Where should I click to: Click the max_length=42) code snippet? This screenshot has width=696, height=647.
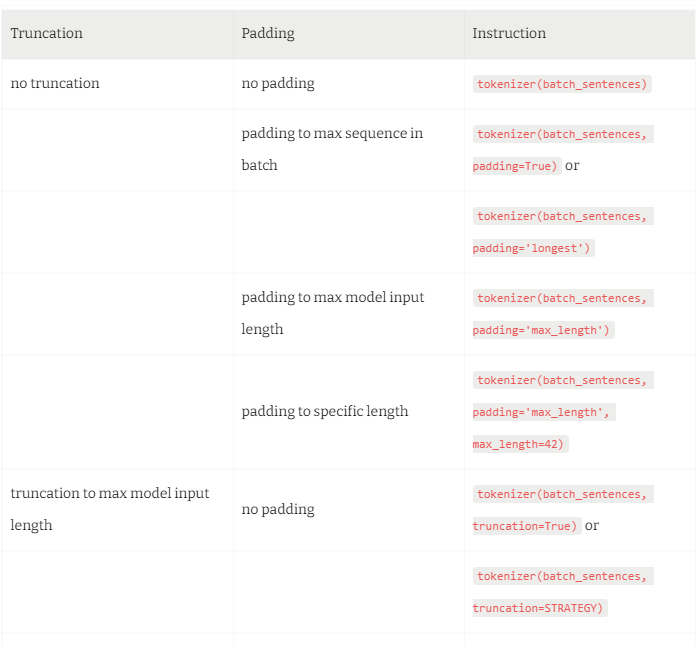tap(520, 444)
